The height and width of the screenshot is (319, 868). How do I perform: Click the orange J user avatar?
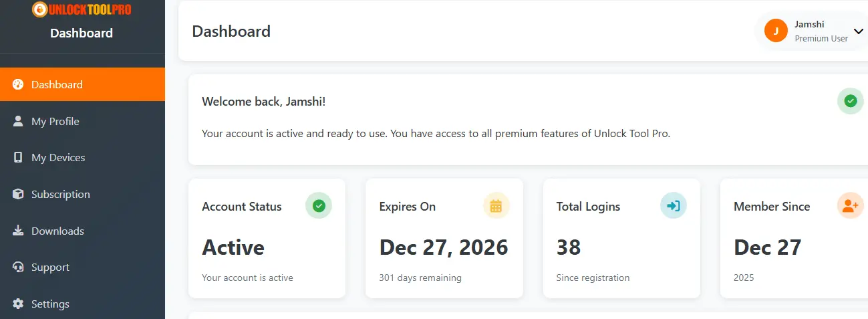click(776, 31)
